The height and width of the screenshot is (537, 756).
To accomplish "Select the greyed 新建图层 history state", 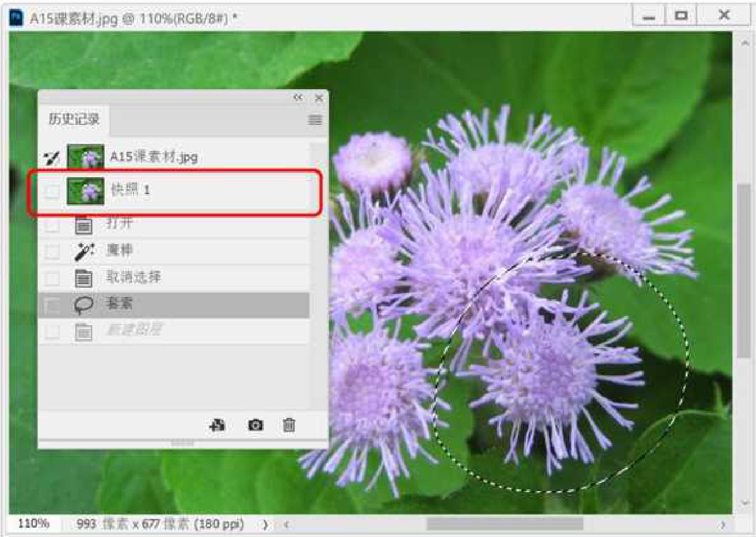I will pos(133,330).
